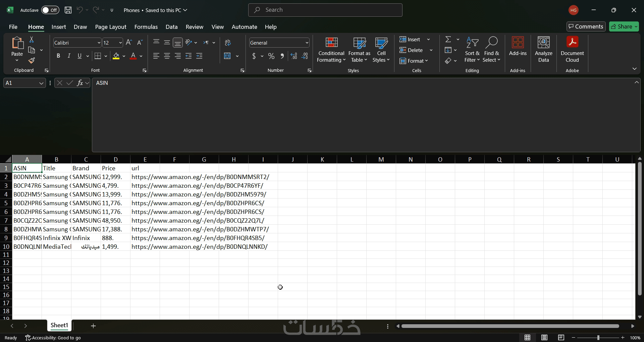Click the Increase Indent icon
644x342 pixels.
(199, 56)
